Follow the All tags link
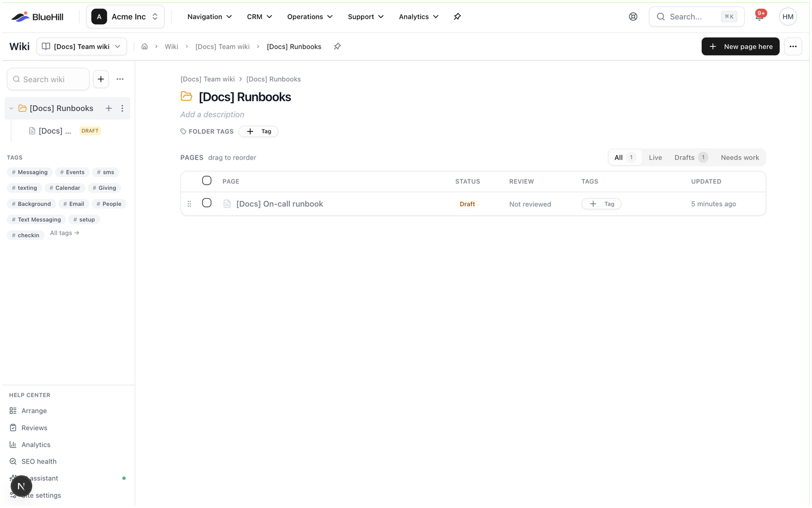The width and height of the screenshot is (812, 508). (x=65, y=233)
